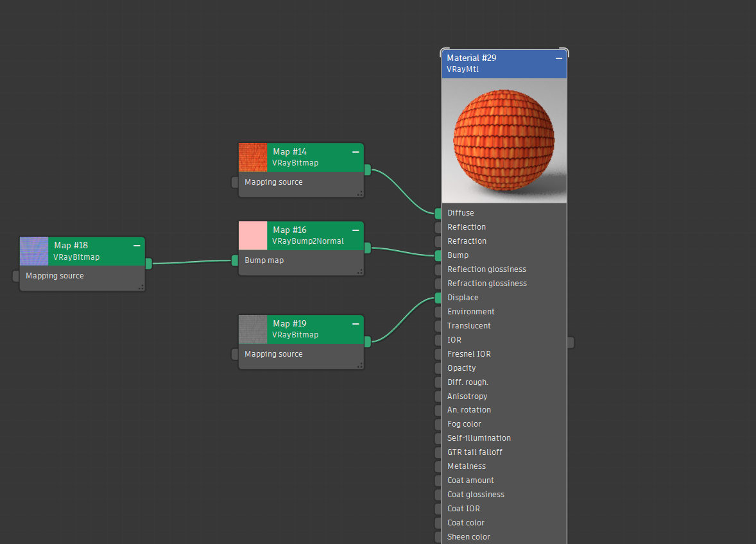The width and height of the screenshot is (756, 544).
Task: Select the Map #18 output socket
Action: [x=148, y=264]
